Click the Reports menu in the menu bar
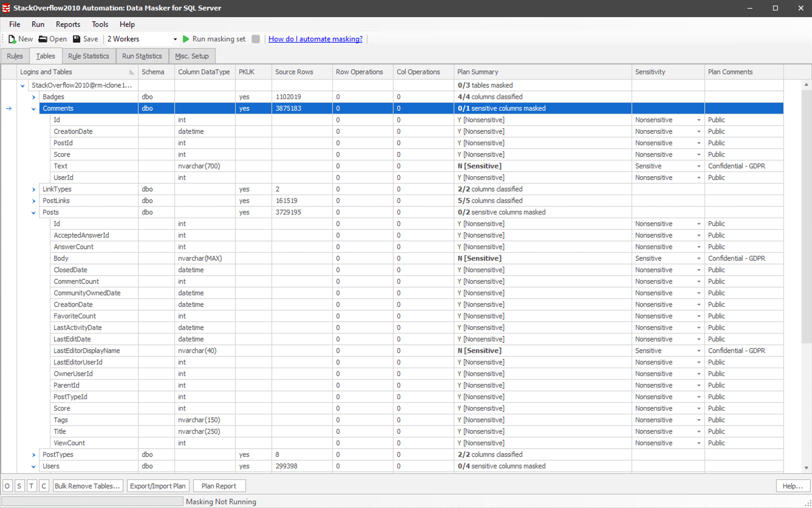This screenshot has height=508, width=812. (67, 24)
